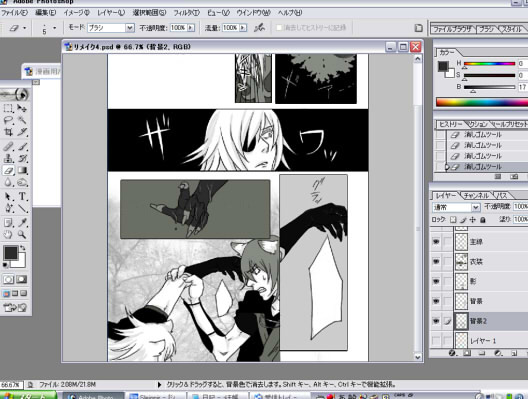Select the Slice tool
528x399 pixels.
click(22, 132)
